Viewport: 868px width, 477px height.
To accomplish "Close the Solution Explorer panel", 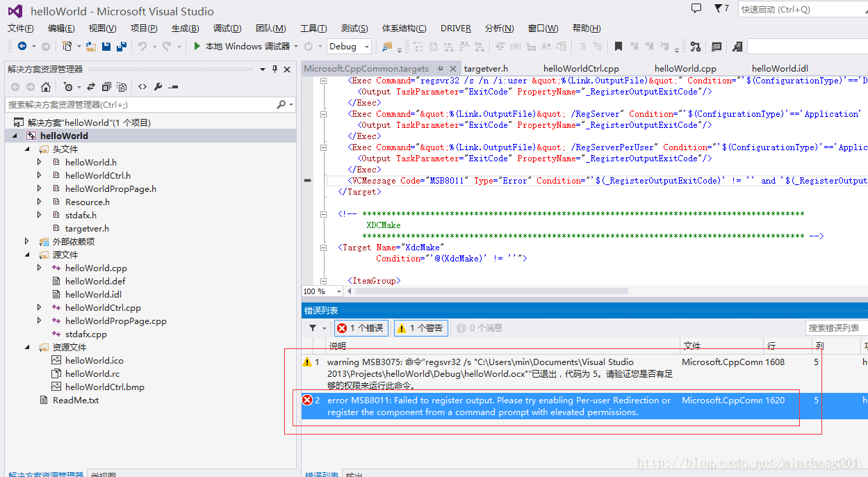I will tap(287, 69).
